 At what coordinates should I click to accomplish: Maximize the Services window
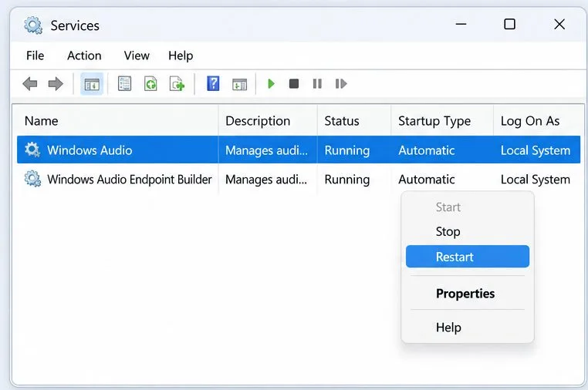(509, 24)
